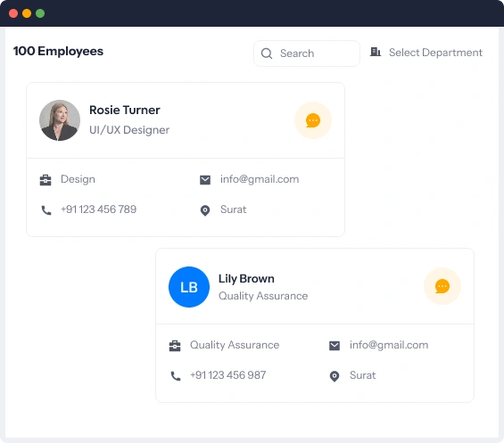The height and width of the screenshot is (443, 504).
Task: Click Rosie Turner's profile photo
Action: click(x=60, y=120)
